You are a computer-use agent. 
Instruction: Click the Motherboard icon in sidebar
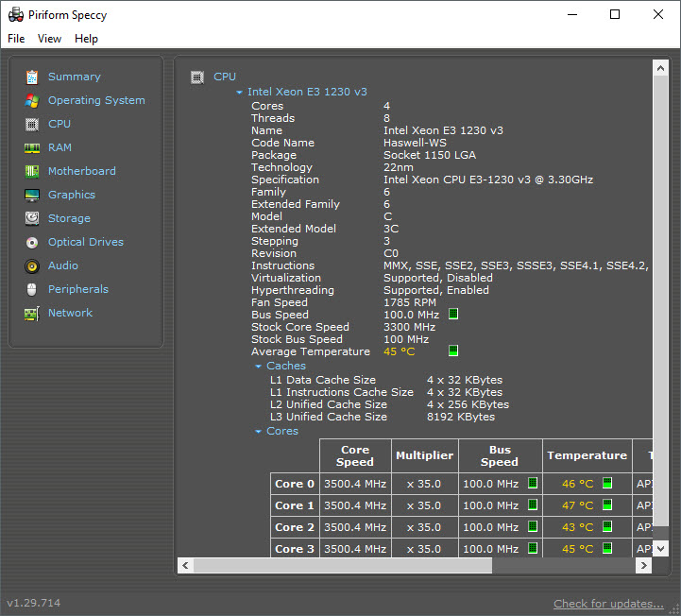32,171
